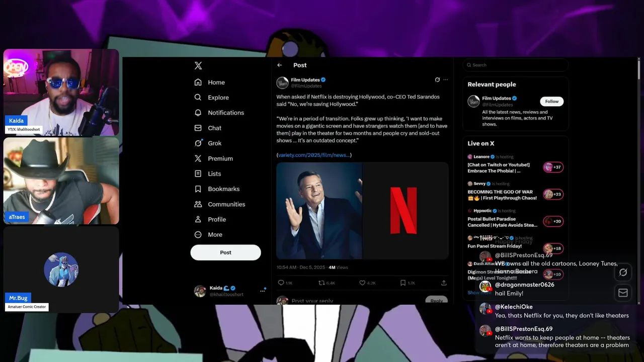The width and height of the screenshot is (644, 362).
Task: Open the variety.com link in the post
Action: point(314,155)
